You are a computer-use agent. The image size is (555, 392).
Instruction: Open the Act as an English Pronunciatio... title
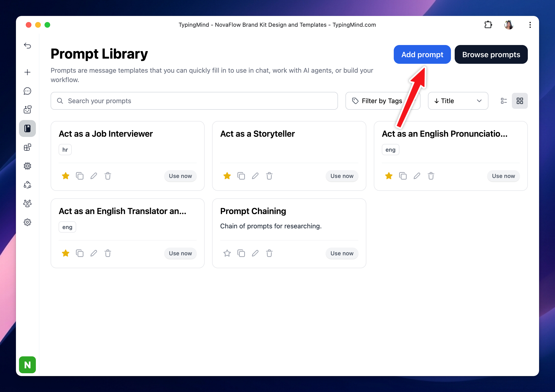pyautogui.click(x=445, y=134)
